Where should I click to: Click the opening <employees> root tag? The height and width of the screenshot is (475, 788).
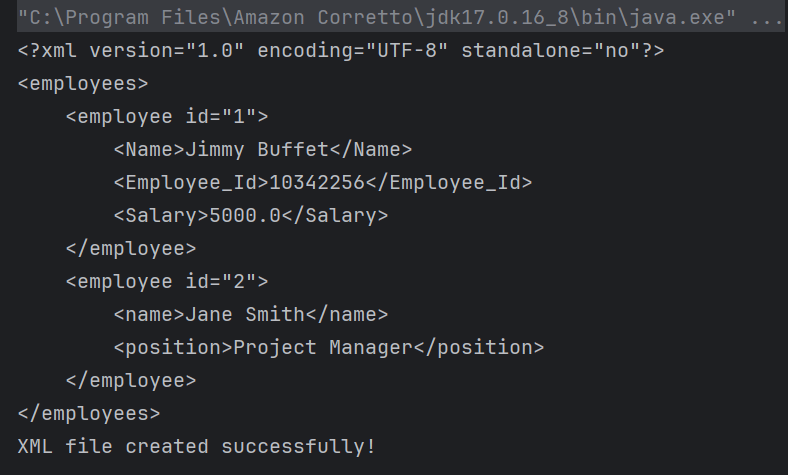pos(83,84)
